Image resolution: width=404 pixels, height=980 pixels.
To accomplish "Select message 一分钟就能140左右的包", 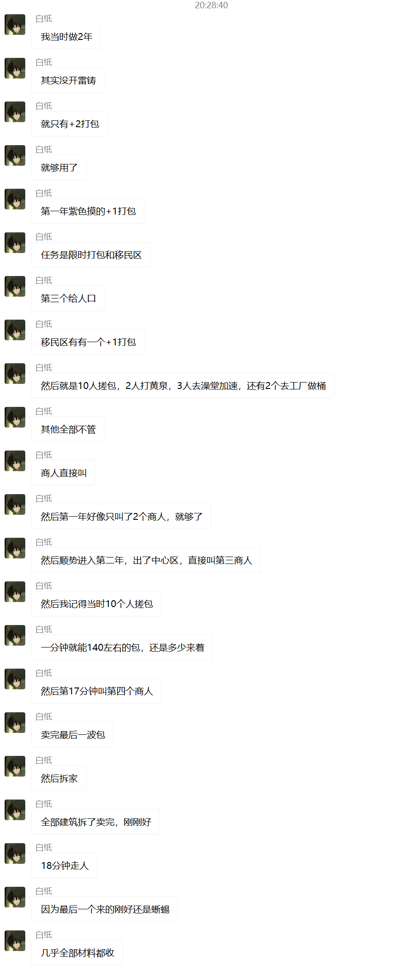I will coord(122,648).
